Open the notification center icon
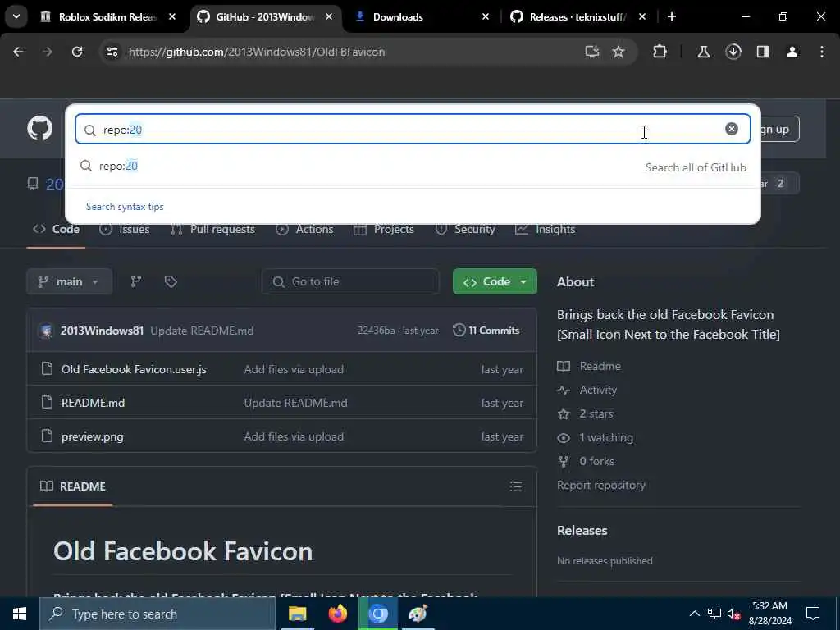The height and width of the screenshot is (630, 840). (x=813, y=614)
